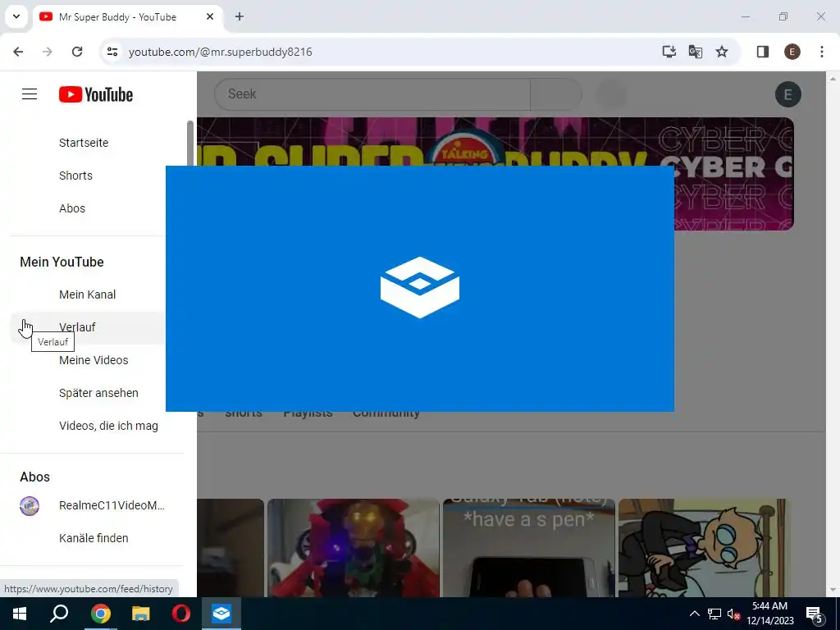Open Mein Kanal in the sidebar
This screenshot has width=840, height=630.
[x=87, y=294]
